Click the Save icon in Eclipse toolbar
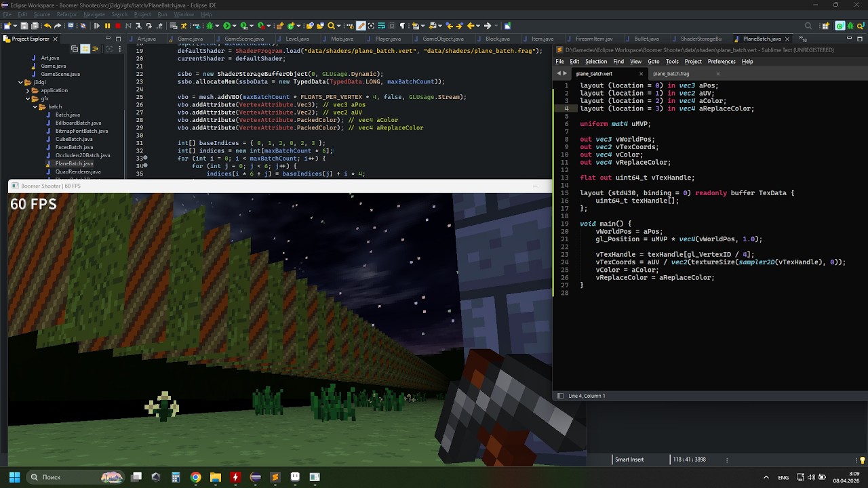This screenshot has height=488, width=868. click(x=24, y=26)
